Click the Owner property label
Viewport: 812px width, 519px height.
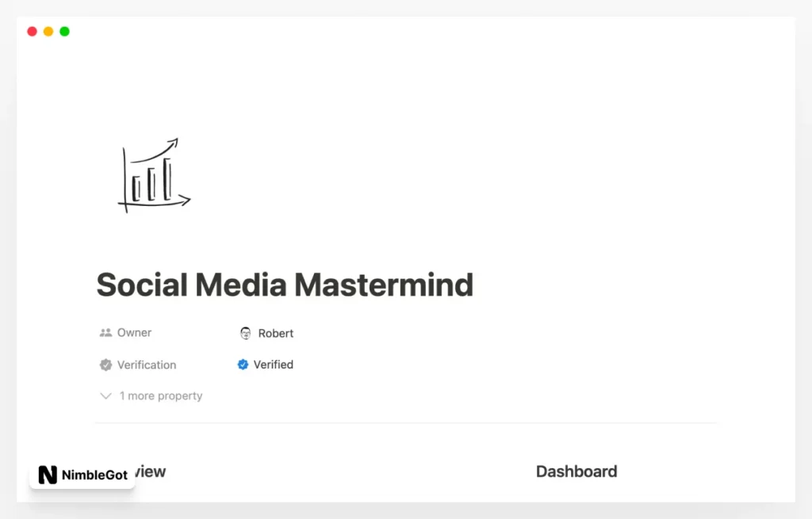pos(135,332)
